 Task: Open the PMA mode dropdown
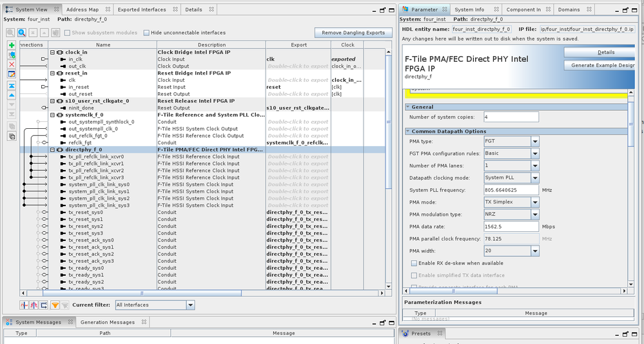pos(534,202)
